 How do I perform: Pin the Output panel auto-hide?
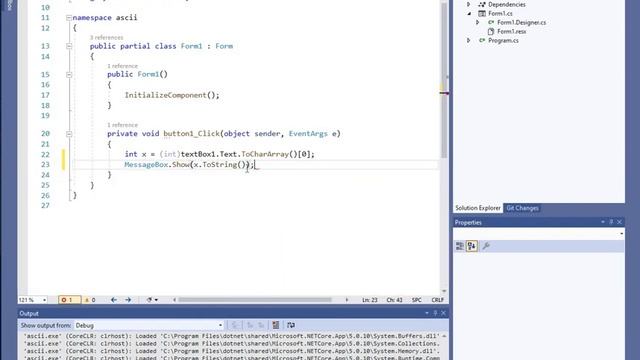click(435, 313)
